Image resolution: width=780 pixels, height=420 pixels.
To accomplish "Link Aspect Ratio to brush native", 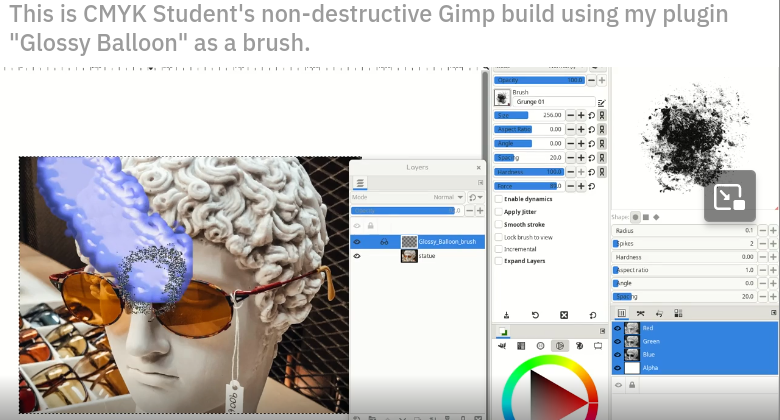I will tap(601, 129).
